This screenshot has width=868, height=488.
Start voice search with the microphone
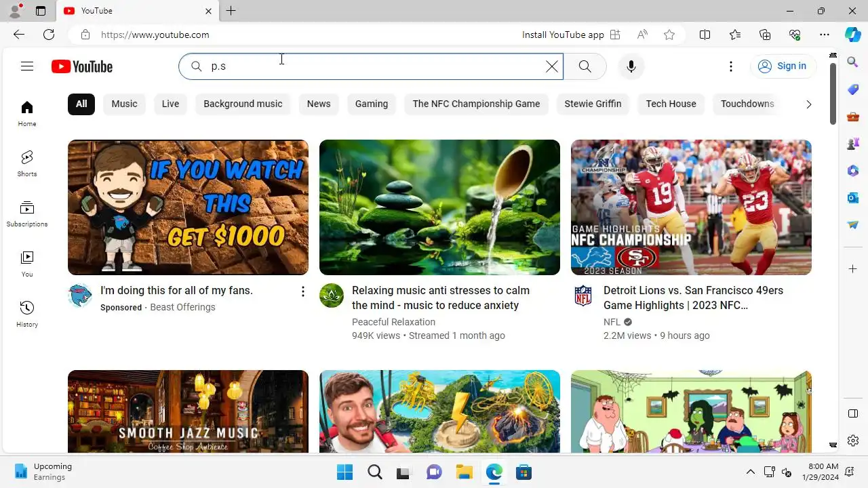pyautogui.click(x=631, y=66)
